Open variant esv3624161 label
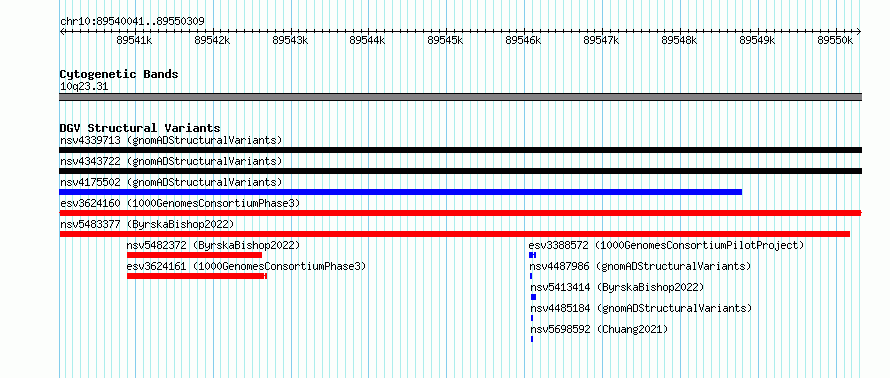The image size is (890, 378). (x=246, y=266)
